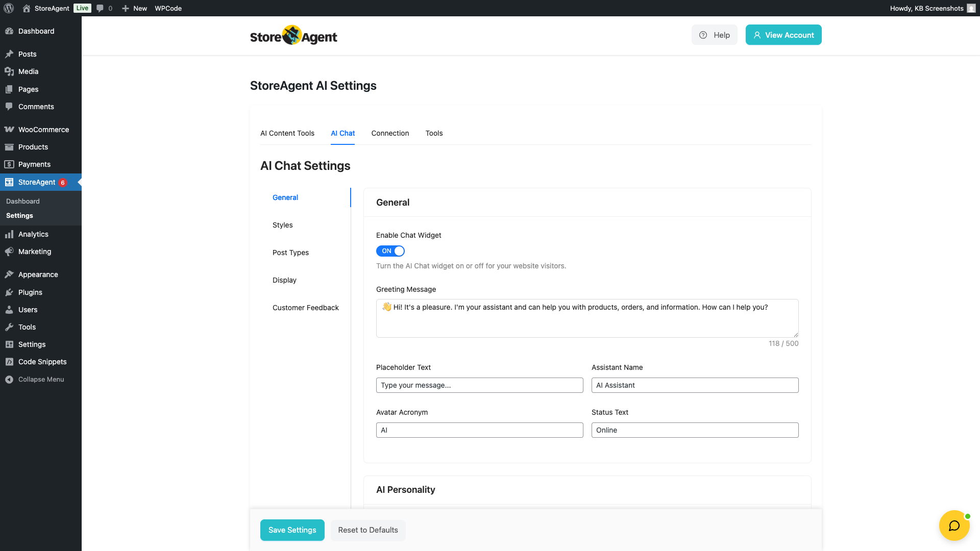The width and height of the screenshot is (980, 551).
Task: Open the comments bubble in admin bar
Action: [x=100, y=8]
